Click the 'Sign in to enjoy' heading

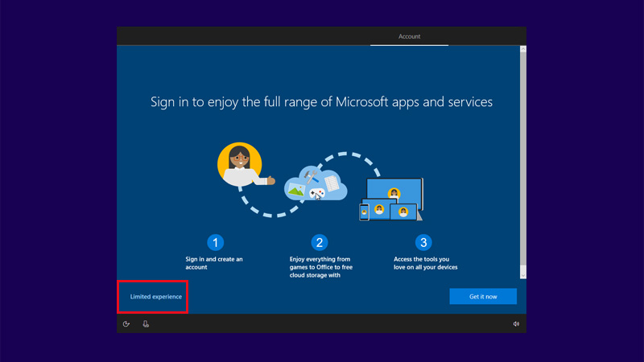321,102
